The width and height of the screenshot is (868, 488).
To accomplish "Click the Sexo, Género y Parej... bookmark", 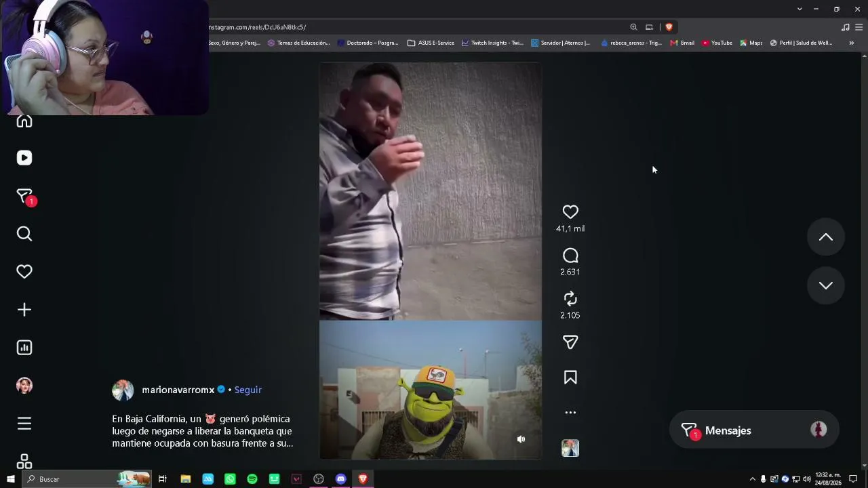I will (234, 43).
